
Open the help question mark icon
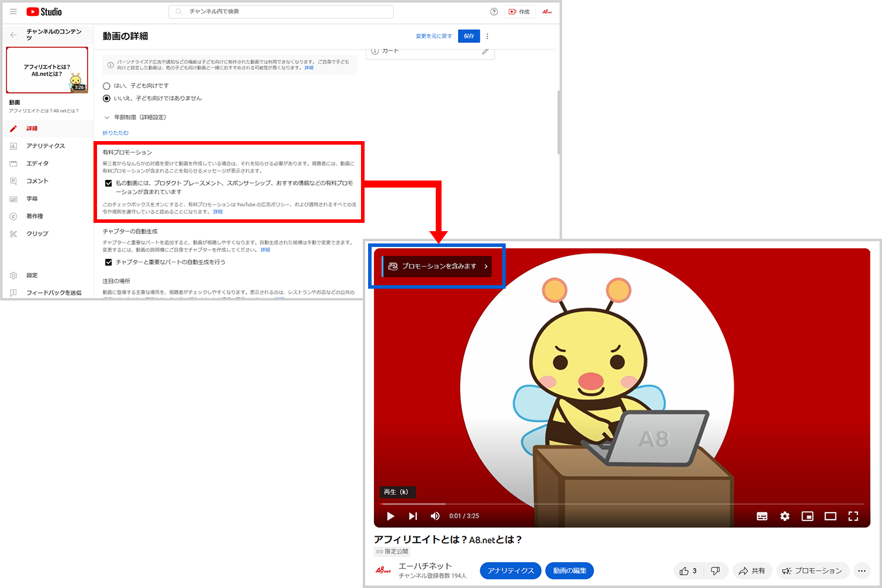pyautogui.click(x=494, y=12)
